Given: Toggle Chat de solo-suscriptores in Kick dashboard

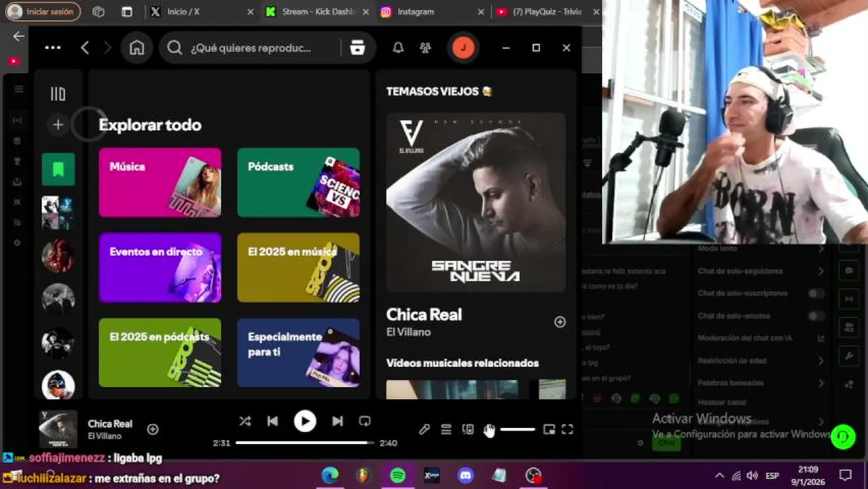Looking at the screenshot, I should 816,293.
